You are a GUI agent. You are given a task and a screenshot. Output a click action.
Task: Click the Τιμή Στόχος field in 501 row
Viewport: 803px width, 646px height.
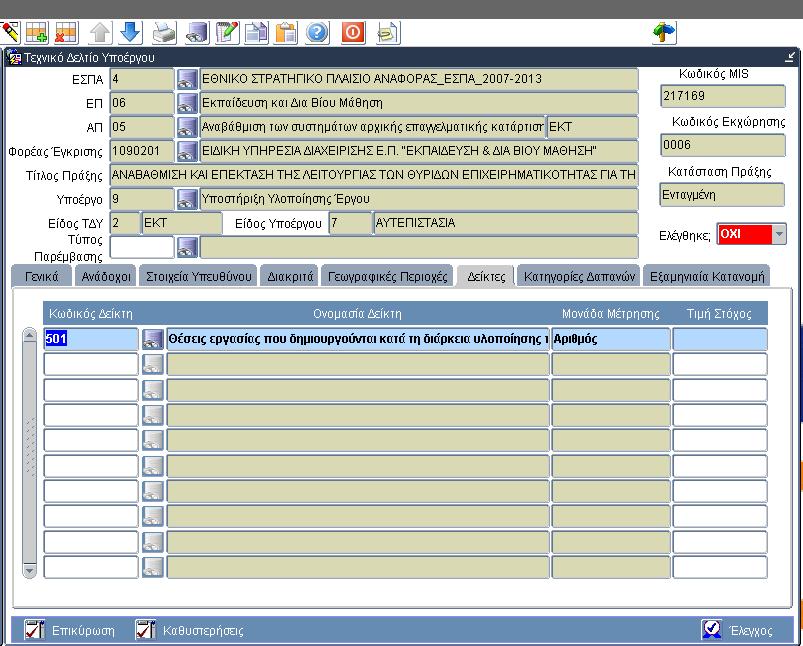pos(720,339)
